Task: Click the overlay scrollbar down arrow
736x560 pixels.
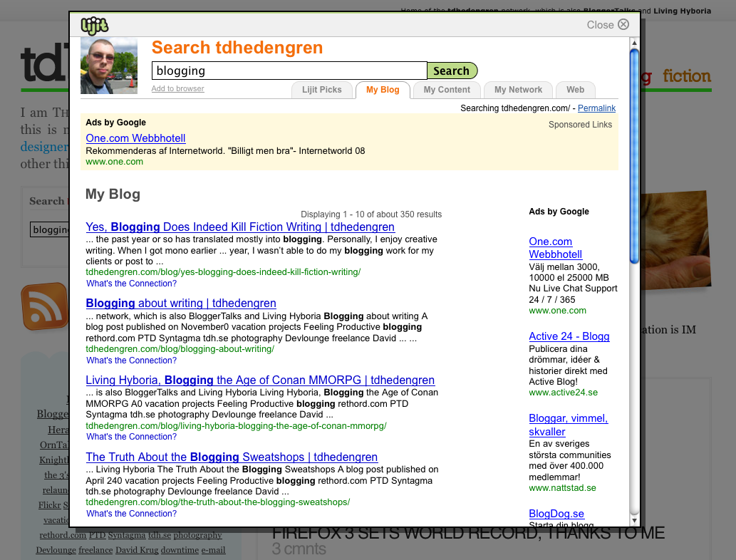Action: tap(634, 520)
